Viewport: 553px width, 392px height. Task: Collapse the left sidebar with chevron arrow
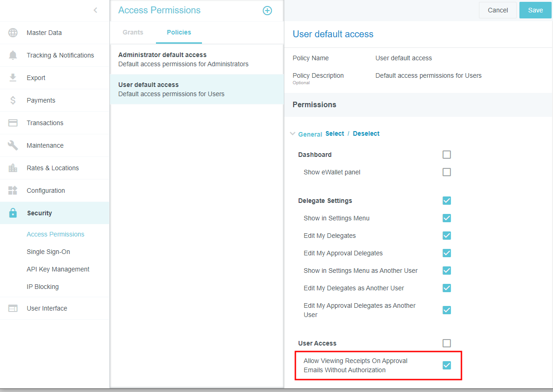[95, 10]
